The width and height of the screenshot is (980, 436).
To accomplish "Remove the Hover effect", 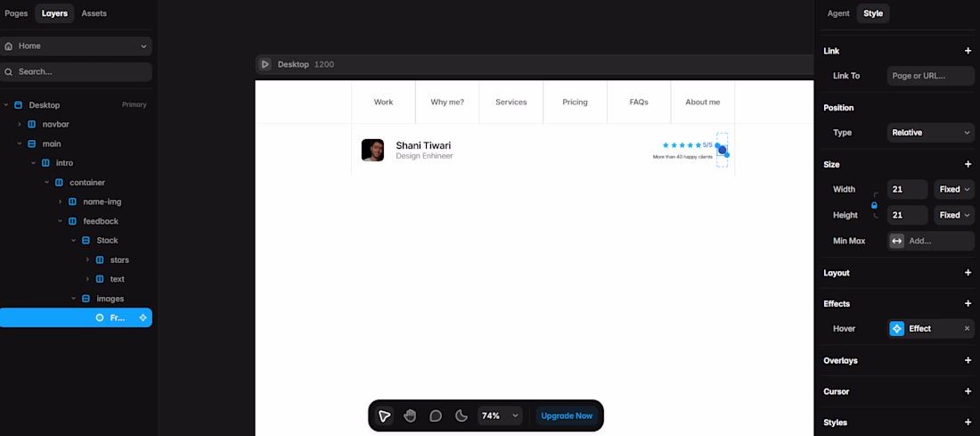I will pyautogui.click(x=967, y=328).
